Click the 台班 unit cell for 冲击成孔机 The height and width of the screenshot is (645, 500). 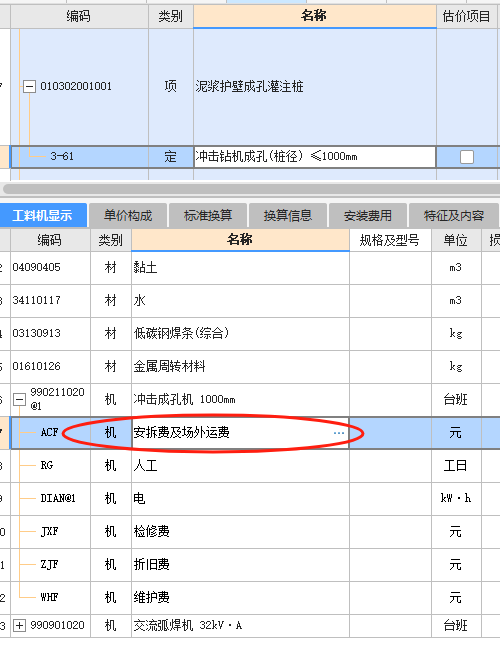click(x=456, y=399)
